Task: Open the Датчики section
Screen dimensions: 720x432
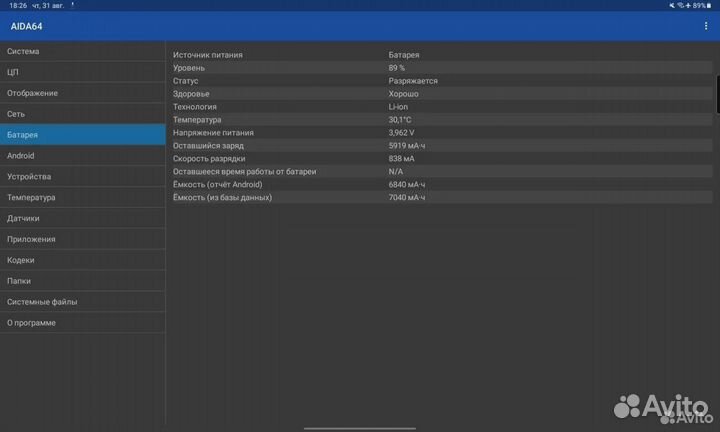Action: coord(83,219)
